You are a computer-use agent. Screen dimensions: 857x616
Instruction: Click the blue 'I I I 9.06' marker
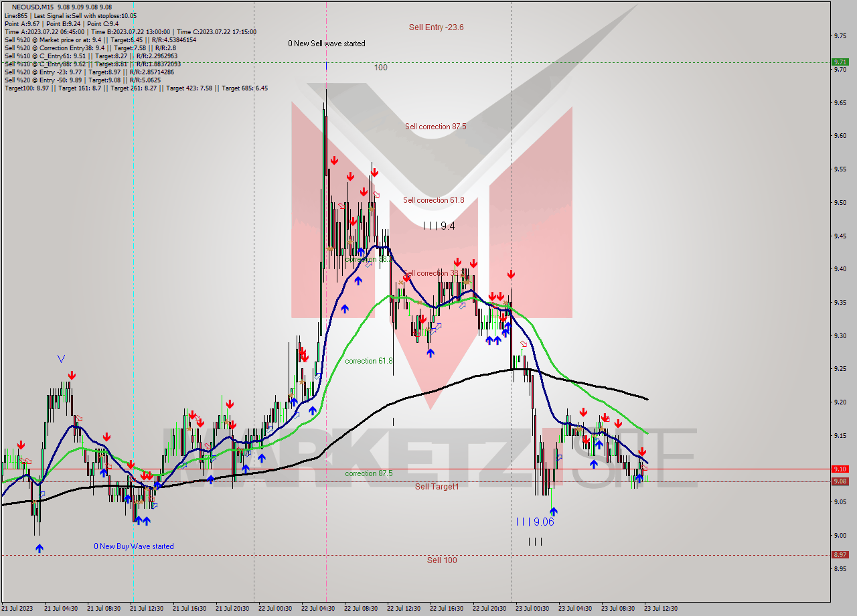coord(535,522)
